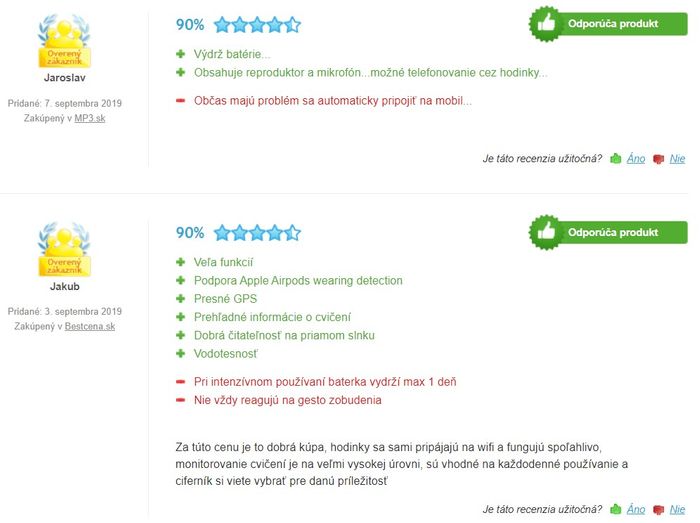Vote Nie on Jakub's review
The width and height of the screenshot is (700, 523).
tap(677, 509)
